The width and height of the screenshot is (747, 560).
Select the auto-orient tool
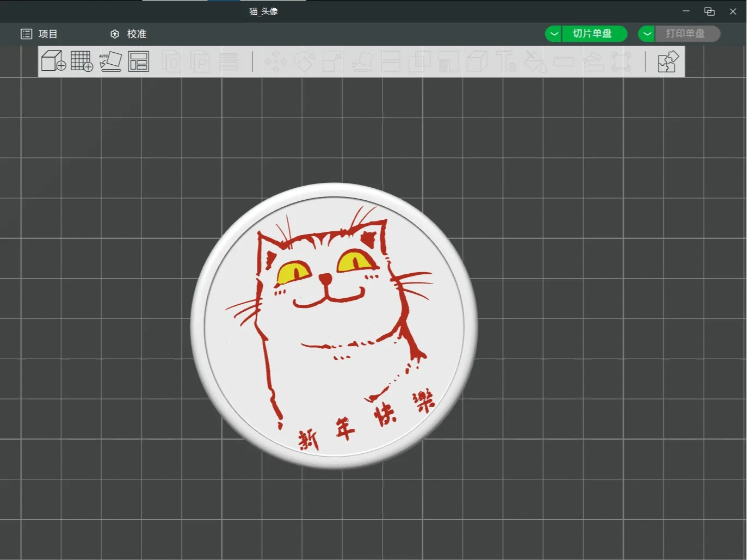[x=110, y=61]
